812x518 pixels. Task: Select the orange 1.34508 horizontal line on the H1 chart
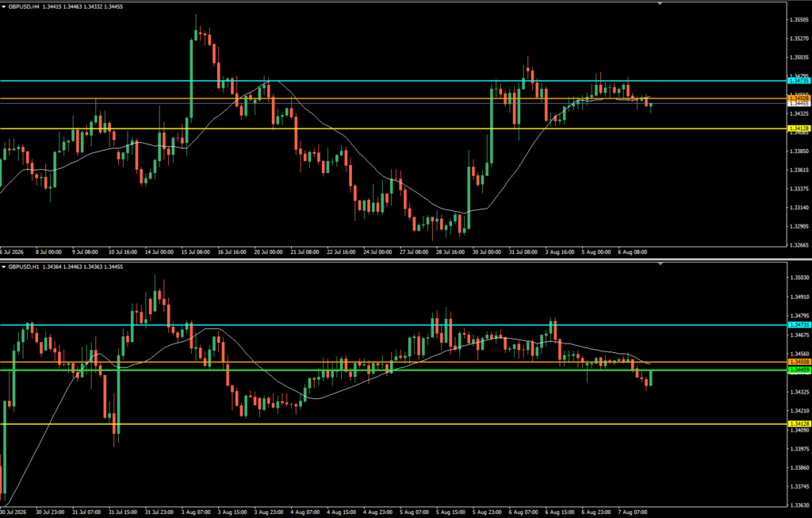(x=393, y=362)
